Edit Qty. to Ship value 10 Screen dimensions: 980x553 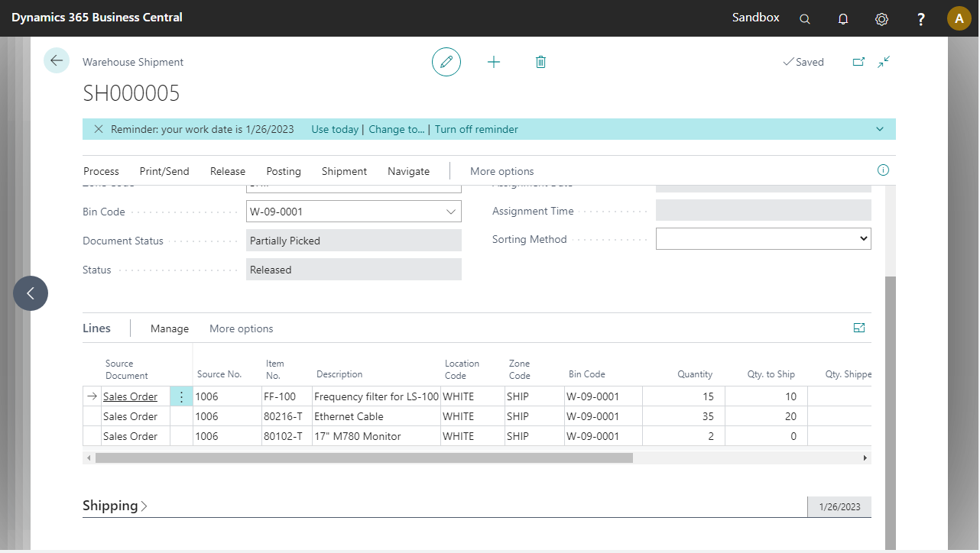[x=766, y=396]
